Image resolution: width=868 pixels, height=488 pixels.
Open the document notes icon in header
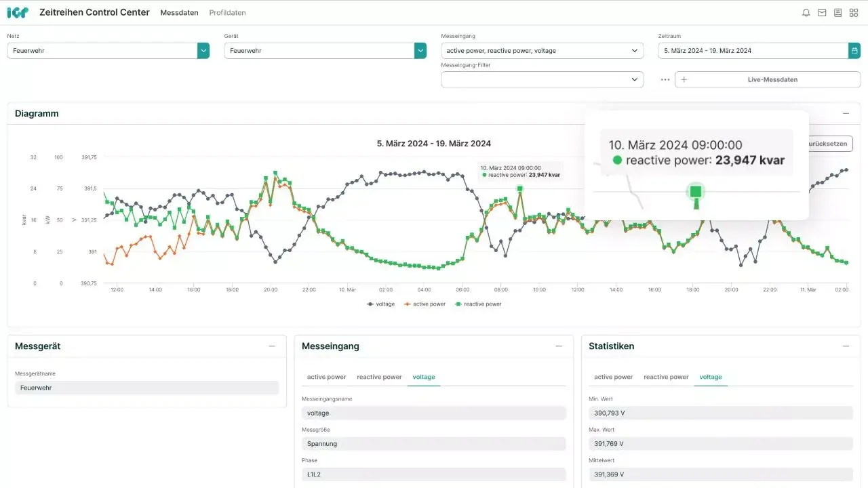click(837, 13)
